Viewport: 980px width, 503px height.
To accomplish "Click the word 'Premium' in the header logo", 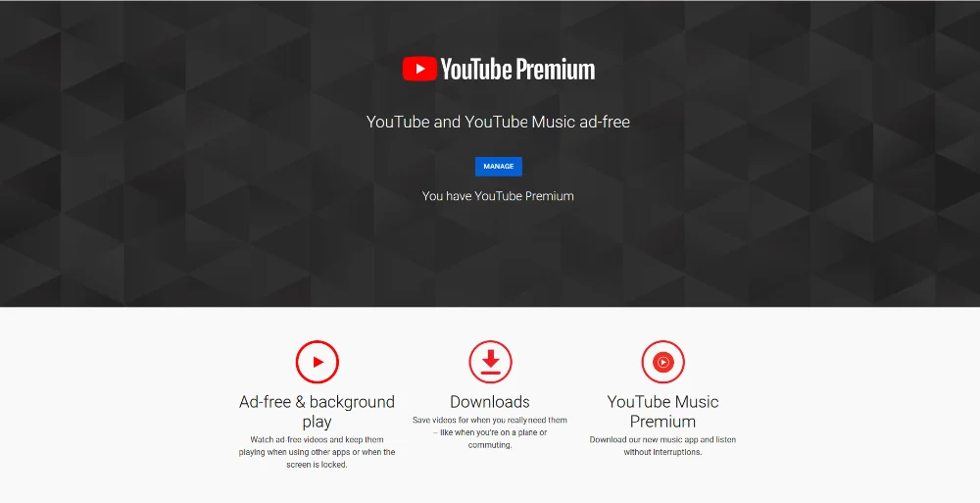I will [556, 70].
